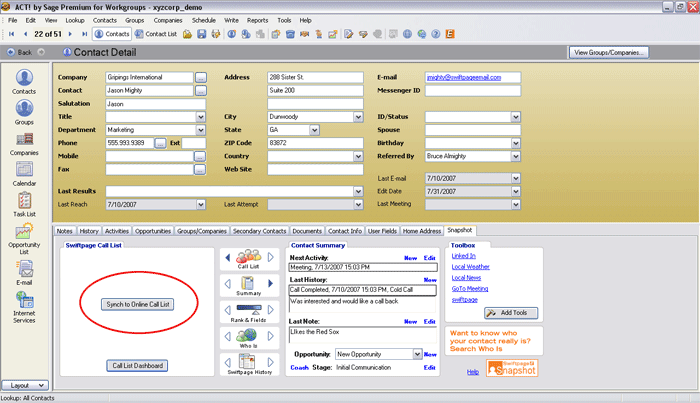Open the Schedule menu
Image resolution: width=700 pixels, height=403 pixels.
pyautogui.click(x=204, y=21)
